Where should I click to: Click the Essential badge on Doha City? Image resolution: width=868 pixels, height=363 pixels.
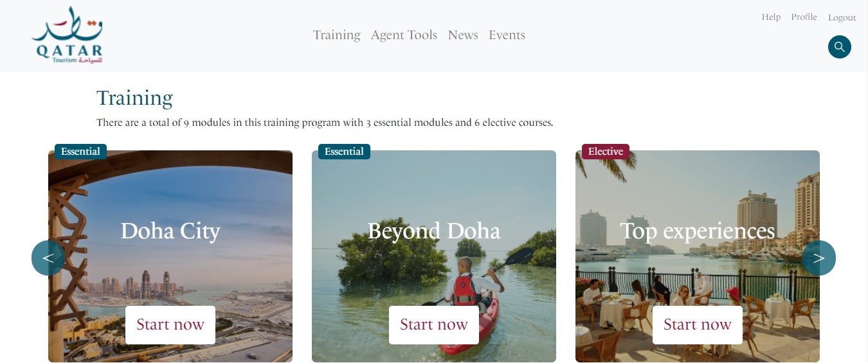coord(80,152)
